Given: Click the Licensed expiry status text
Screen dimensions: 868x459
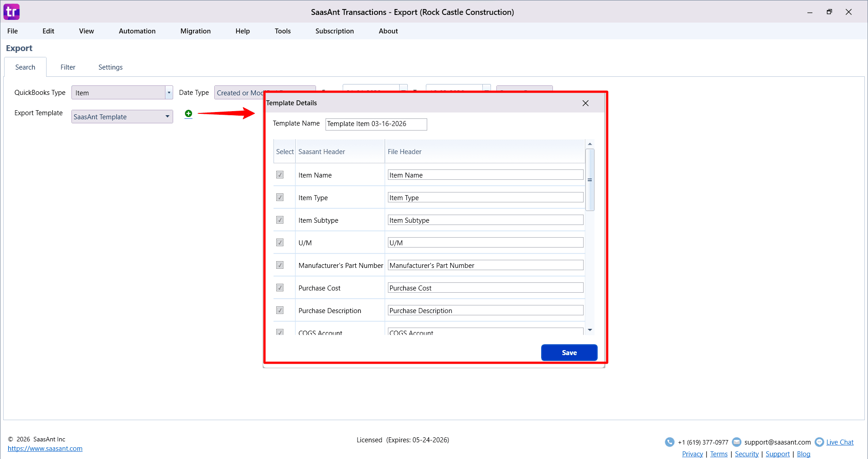Looking at the screenshot, I should coord(403,440).
